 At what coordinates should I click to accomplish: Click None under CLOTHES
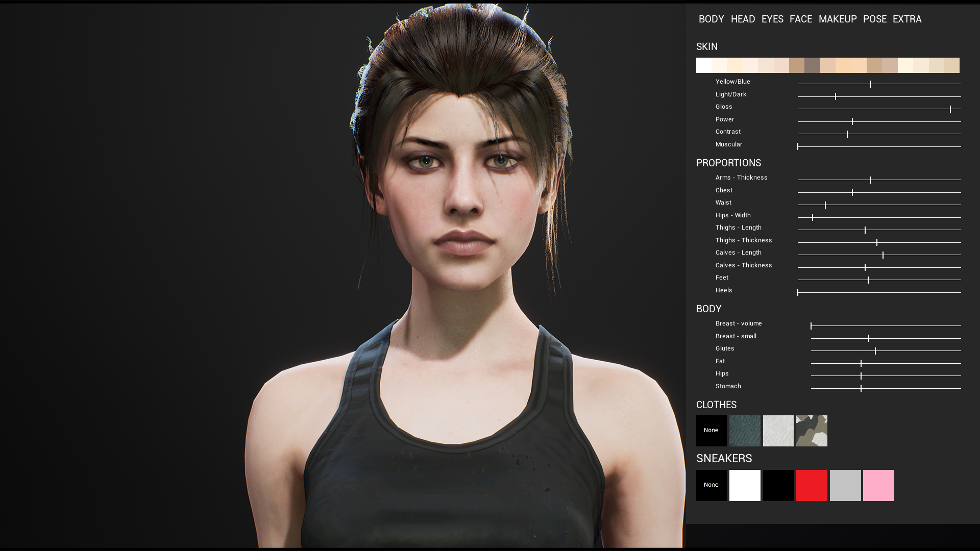[x=711, y=431]
